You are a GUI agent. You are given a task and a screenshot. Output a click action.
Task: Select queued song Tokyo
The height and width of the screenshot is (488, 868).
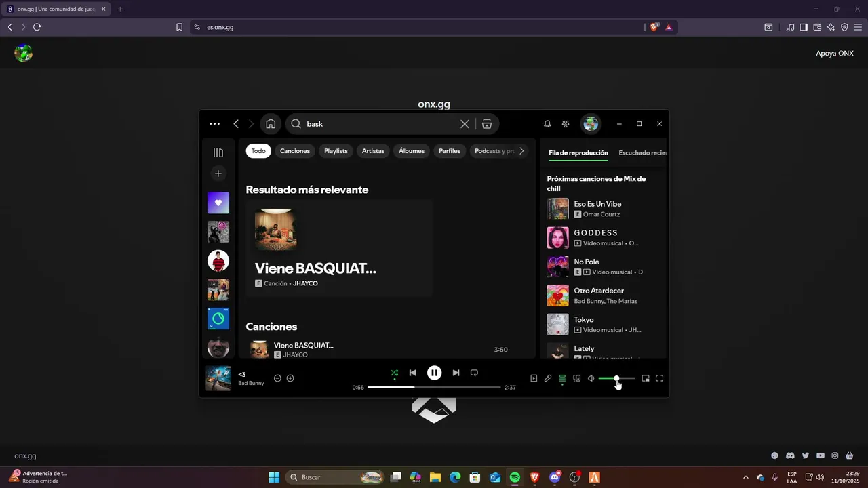[604, 325]
